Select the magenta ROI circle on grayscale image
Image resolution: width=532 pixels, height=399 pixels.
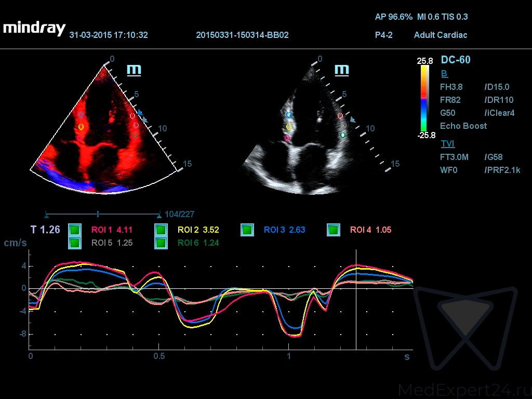coord(287,138)
